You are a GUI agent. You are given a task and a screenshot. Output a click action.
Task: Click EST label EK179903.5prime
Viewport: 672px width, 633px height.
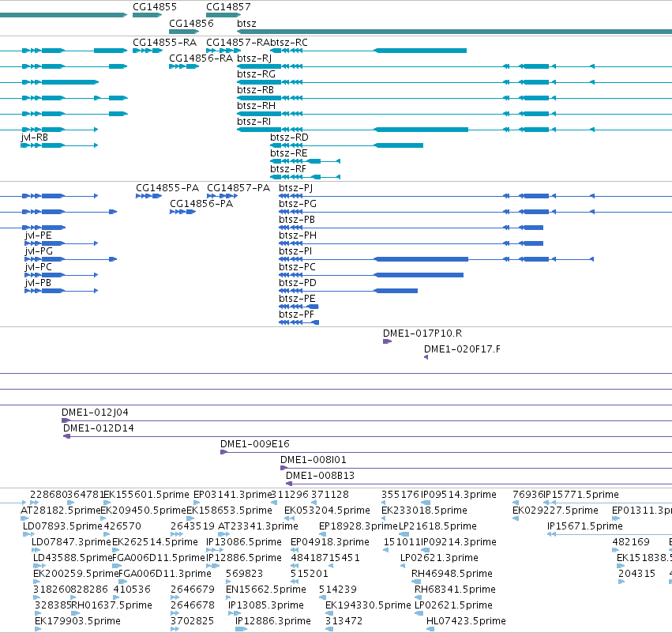click(77, 622)
